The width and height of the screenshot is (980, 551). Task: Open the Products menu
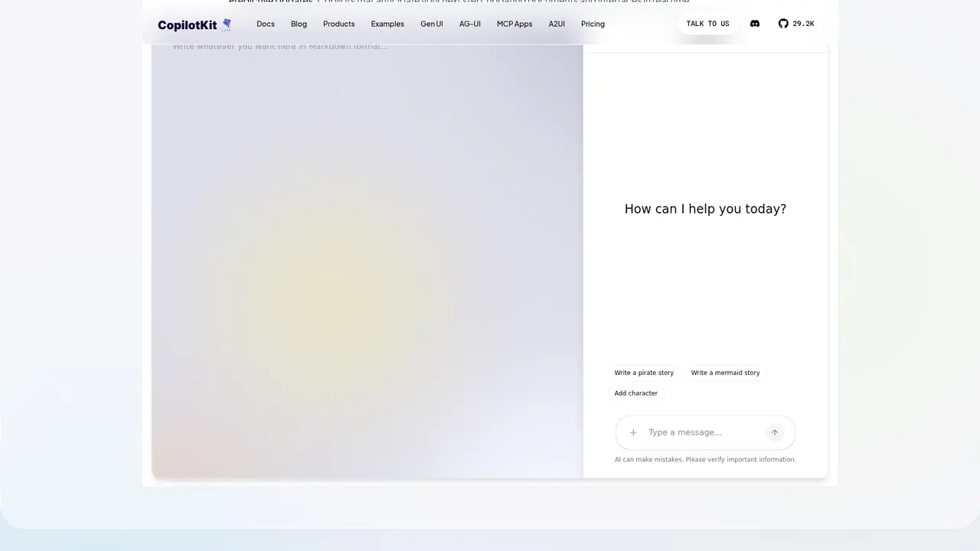(x=338, y=24)
